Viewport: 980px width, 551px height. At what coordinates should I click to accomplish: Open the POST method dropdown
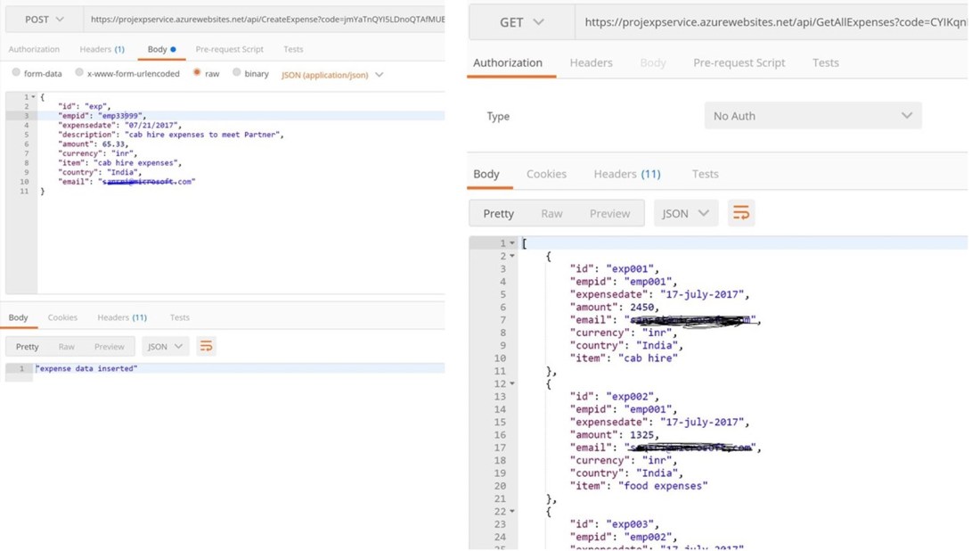point(44,19)
